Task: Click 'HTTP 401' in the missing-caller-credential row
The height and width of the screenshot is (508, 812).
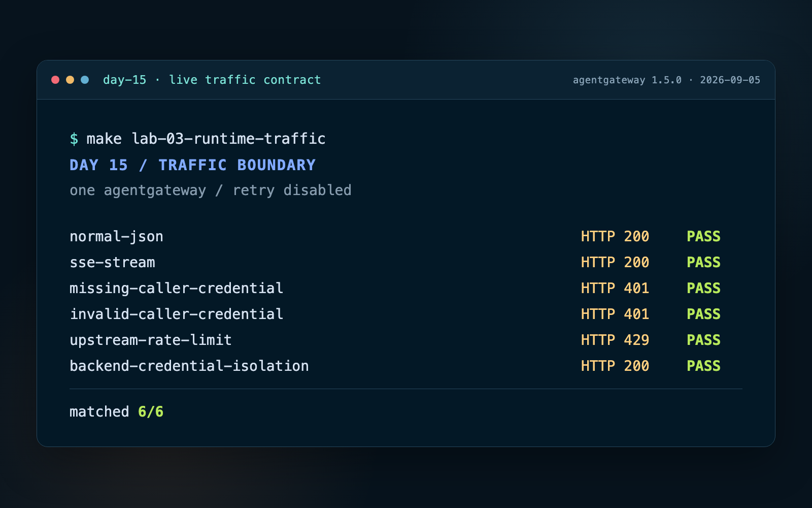Action: [x=615, y=289]
